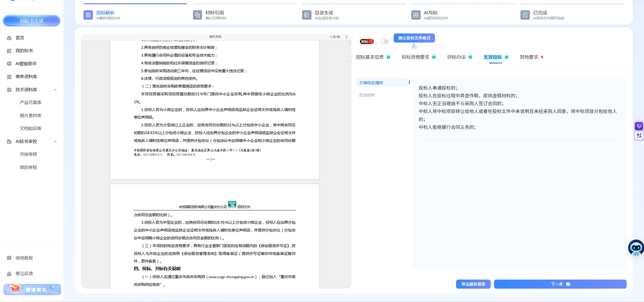The width and height of the screenshot is (644, 302).
Task: Open document viewer three-dot menu
Action: point(346,37)
